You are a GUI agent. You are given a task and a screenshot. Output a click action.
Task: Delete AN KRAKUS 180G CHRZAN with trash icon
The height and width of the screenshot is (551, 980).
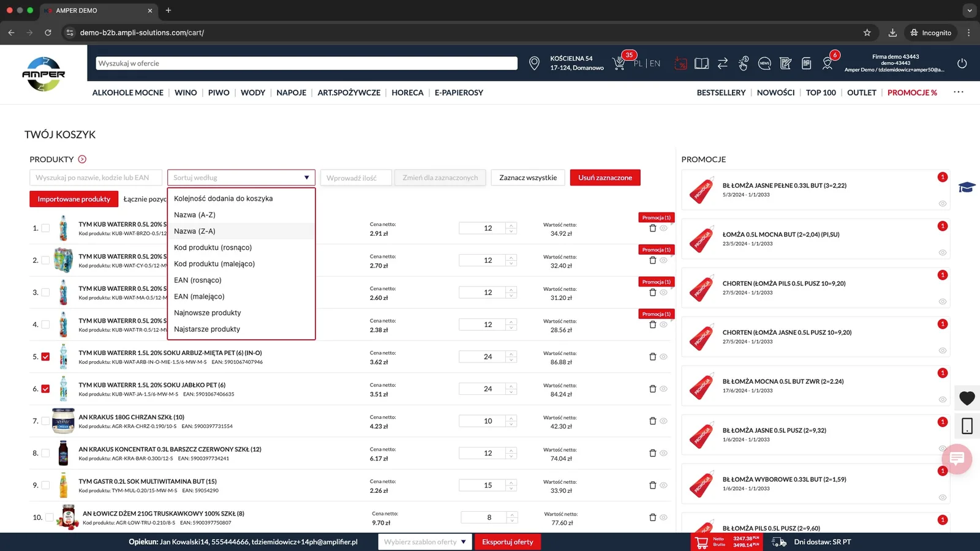pyautogui.click(x=652, y=421)
